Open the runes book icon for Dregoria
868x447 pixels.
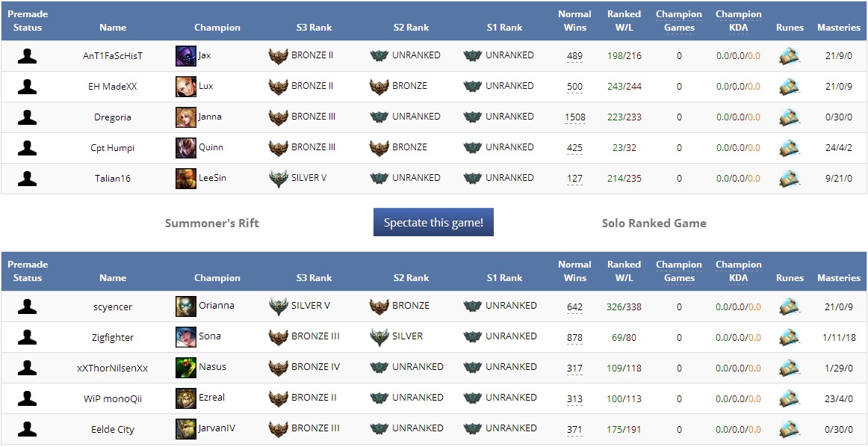click(790, 117)
